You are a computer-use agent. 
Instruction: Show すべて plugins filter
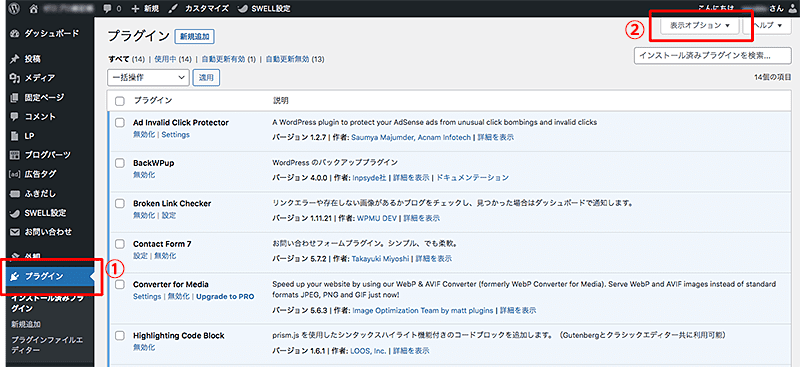coord(119,59)
